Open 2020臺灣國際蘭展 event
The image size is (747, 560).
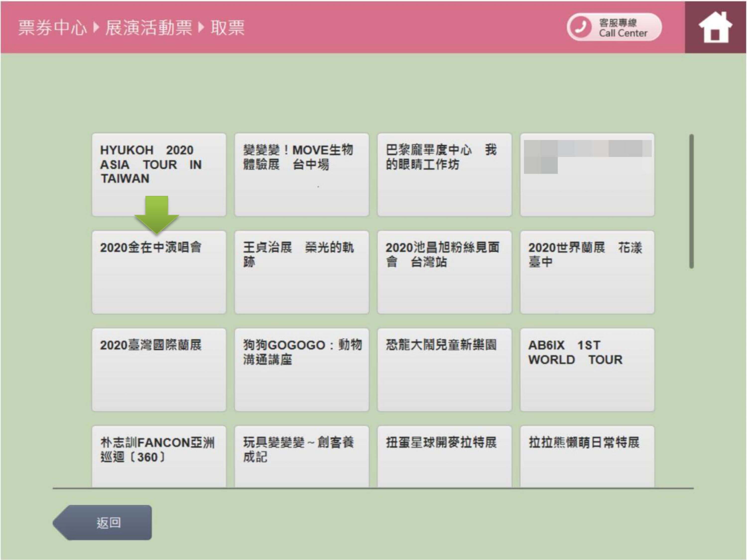[x=159, y=370]
